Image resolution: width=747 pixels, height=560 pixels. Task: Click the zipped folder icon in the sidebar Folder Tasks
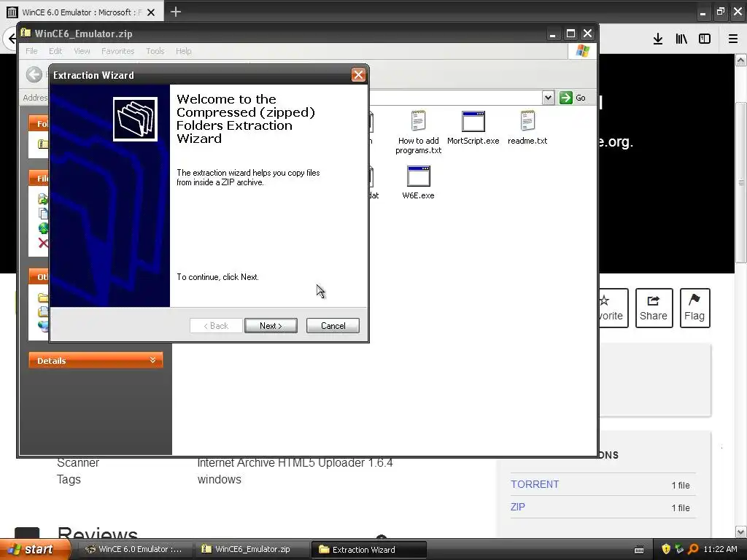tap(42, 144)
